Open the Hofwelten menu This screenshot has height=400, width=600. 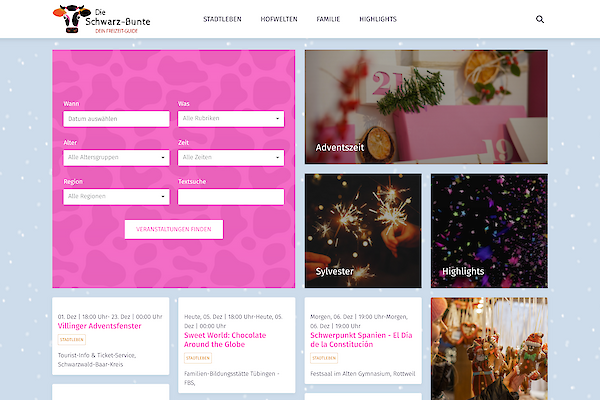tap(279, 19)
